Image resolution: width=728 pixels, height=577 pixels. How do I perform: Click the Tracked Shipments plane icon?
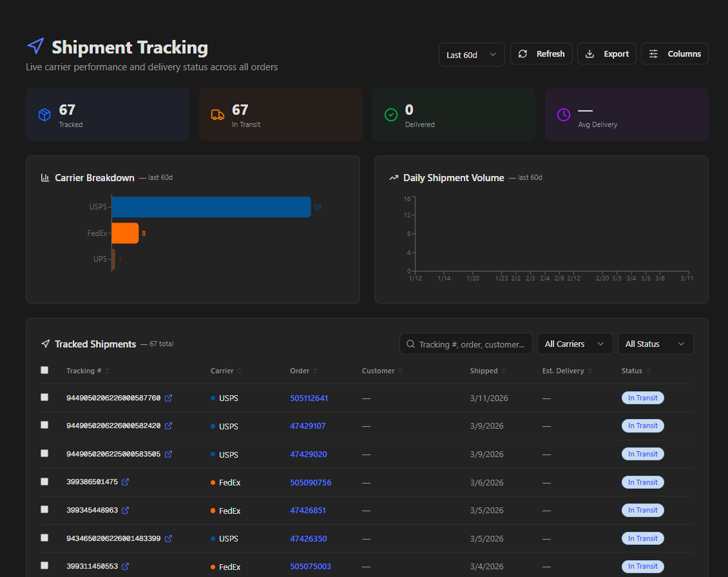point(46,344)
